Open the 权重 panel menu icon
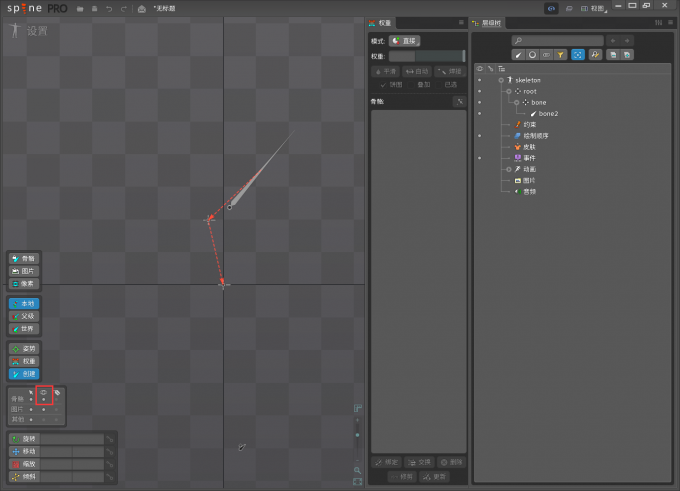 (x=461, y=23)
